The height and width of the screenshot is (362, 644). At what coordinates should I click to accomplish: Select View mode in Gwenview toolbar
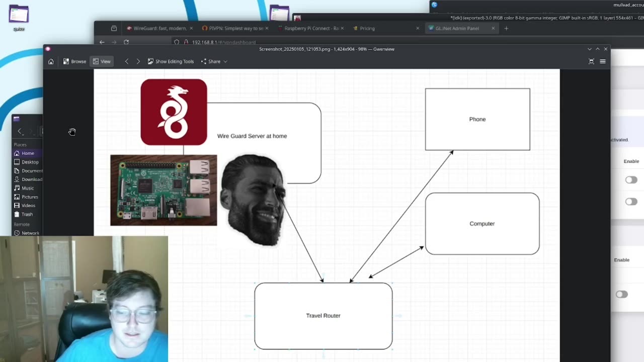(102, 61)
